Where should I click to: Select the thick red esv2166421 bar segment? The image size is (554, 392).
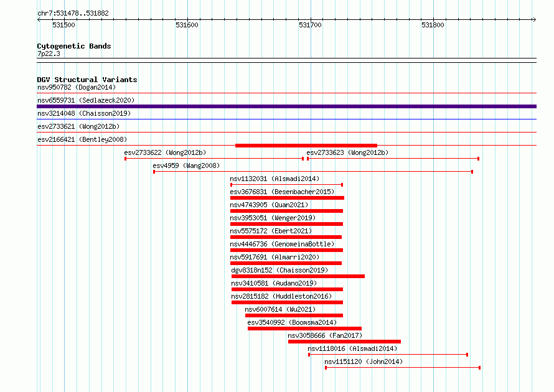pyautogui.click(x=306, y=146)
